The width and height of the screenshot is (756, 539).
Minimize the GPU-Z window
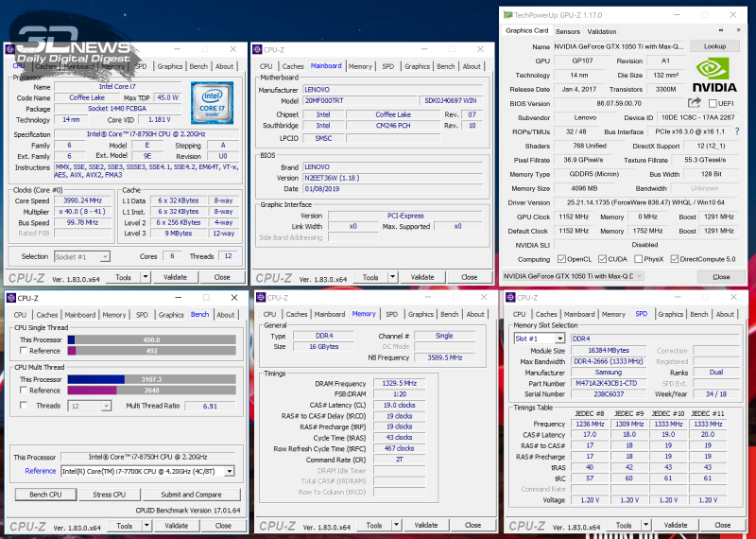click(x=678, y=15)
